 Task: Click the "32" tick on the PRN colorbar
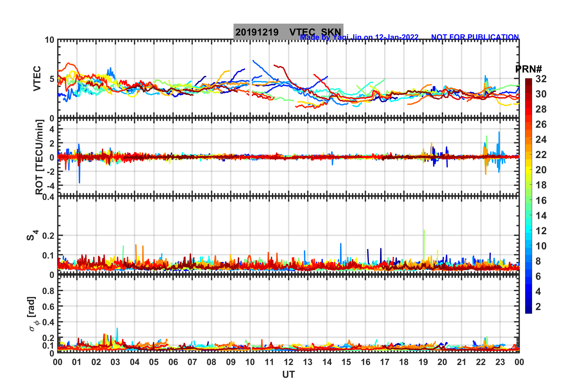point(541,79)
